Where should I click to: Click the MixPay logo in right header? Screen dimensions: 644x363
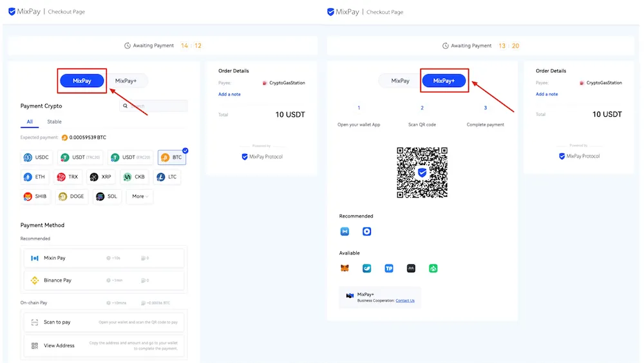coord(343,12)
